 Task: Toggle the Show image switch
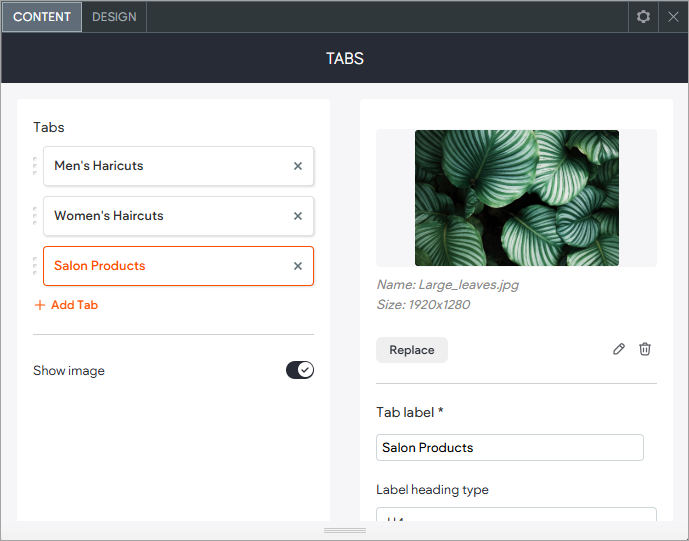(300, 370)
